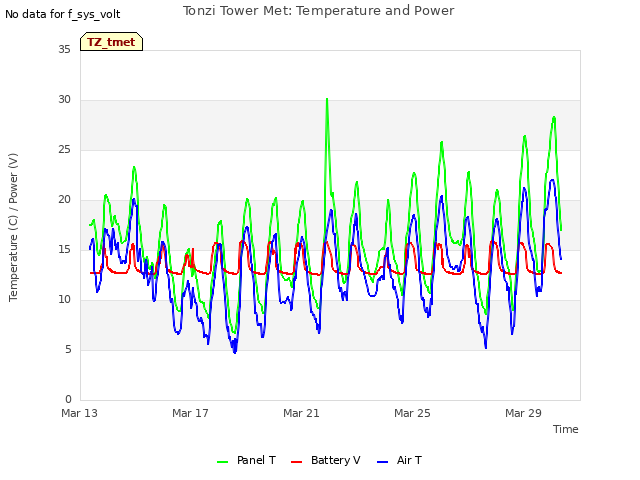640x480 pixels.
Task: Click the TZ_tmet label tag
Action: point(111,42)
